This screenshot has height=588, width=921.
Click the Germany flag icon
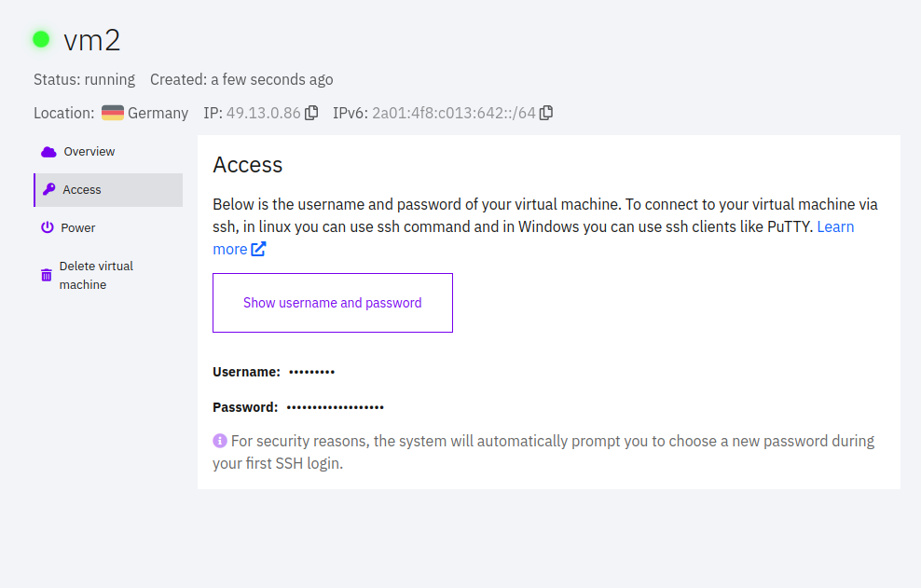113,113
